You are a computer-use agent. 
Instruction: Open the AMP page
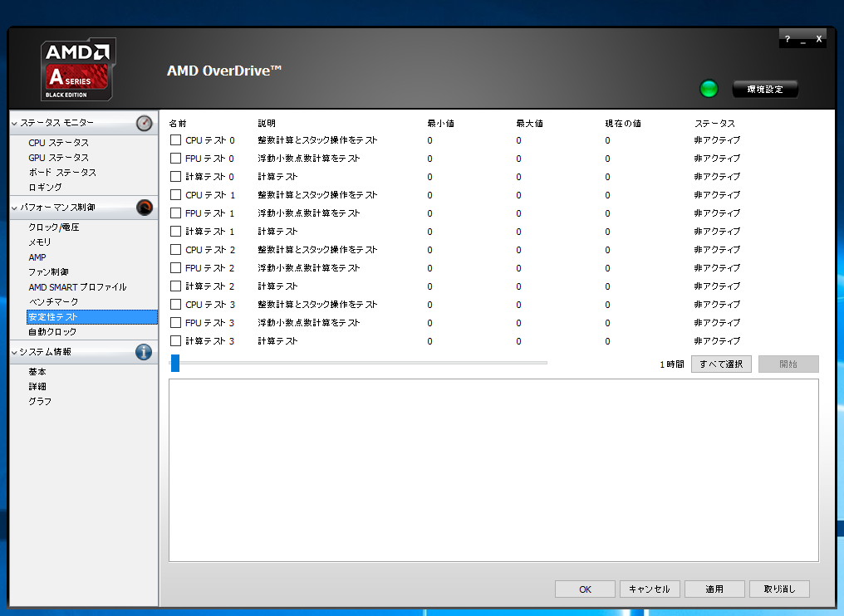coord(37,257)
